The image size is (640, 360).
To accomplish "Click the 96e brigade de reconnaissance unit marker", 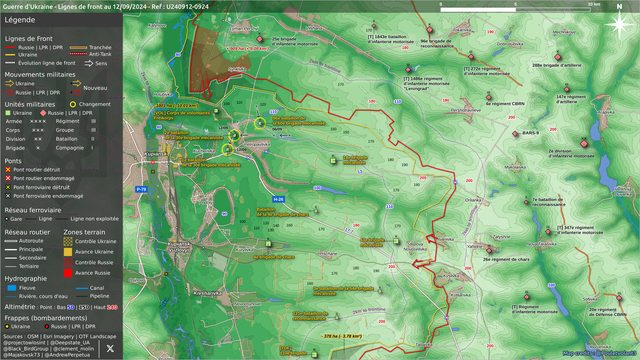I will click(429, 30).
